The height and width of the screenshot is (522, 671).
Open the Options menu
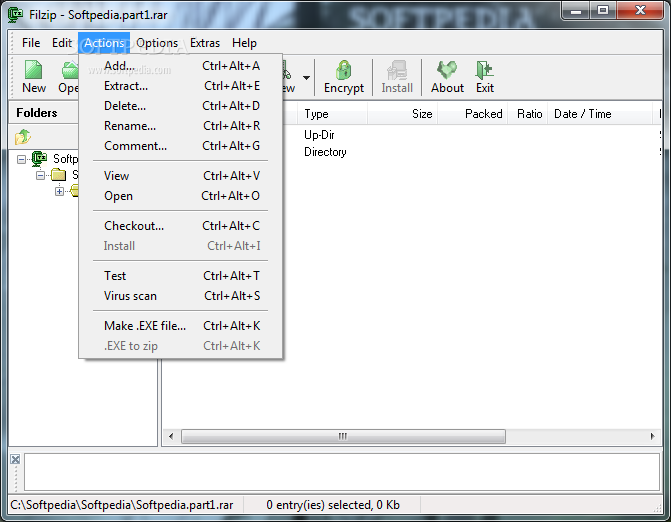[157, 43]
